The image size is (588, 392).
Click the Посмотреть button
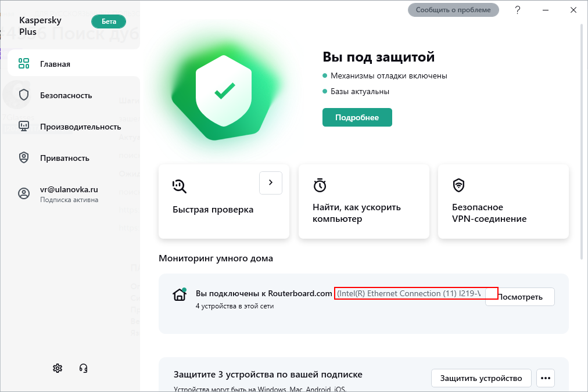520,297
